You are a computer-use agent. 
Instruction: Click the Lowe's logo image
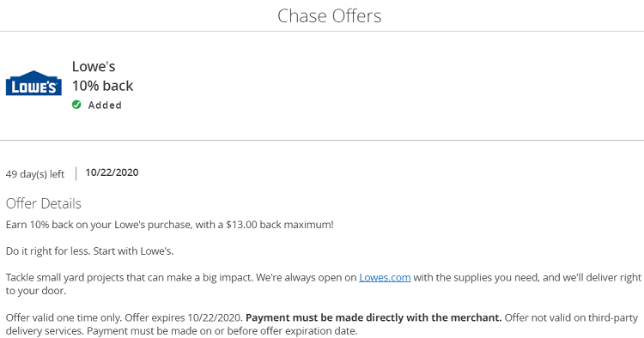(x=33, y=83)
